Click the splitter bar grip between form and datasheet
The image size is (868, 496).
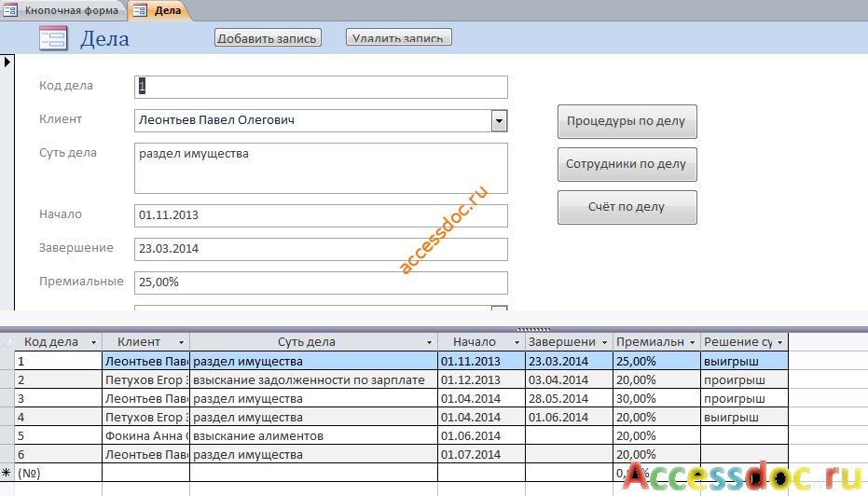(533, 329)
